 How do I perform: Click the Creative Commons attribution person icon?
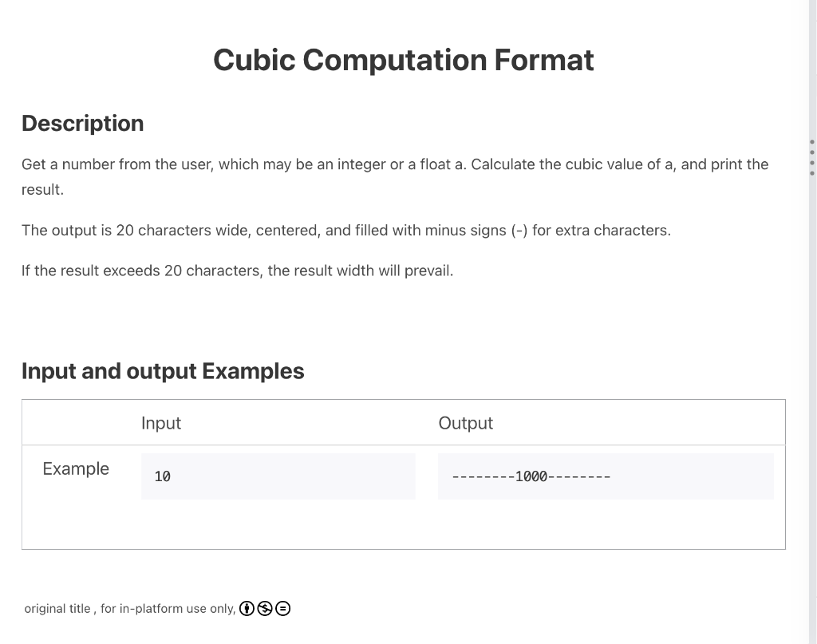coord(247,608)
